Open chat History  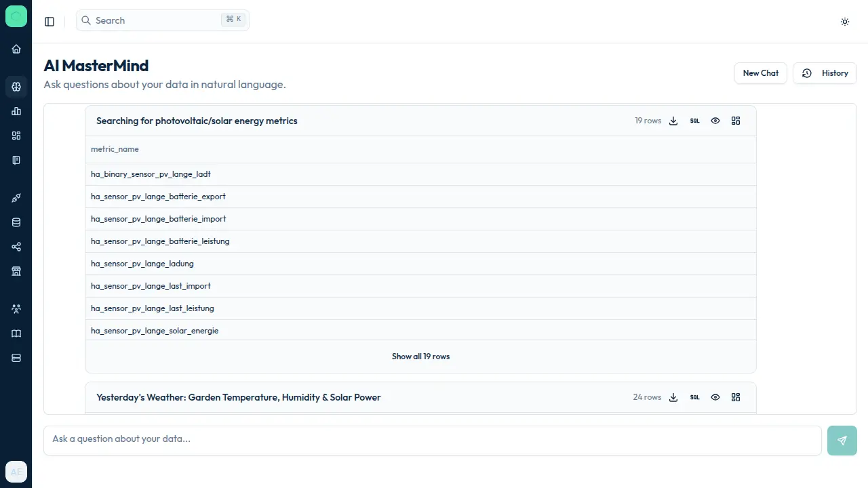(825, 73)
